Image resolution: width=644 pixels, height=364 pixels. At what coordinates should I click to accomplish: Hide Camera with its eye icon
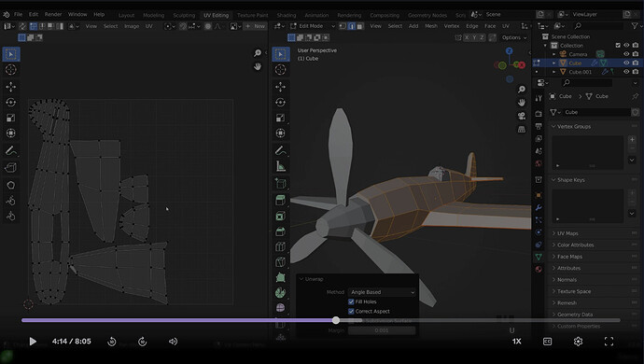tap(626, 54)
